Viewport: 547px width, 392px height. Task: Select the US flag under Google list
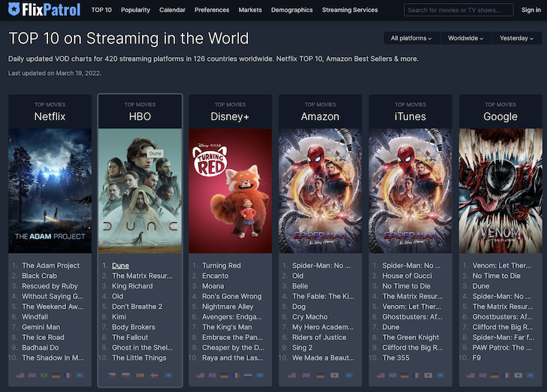[x=470, y=375]
